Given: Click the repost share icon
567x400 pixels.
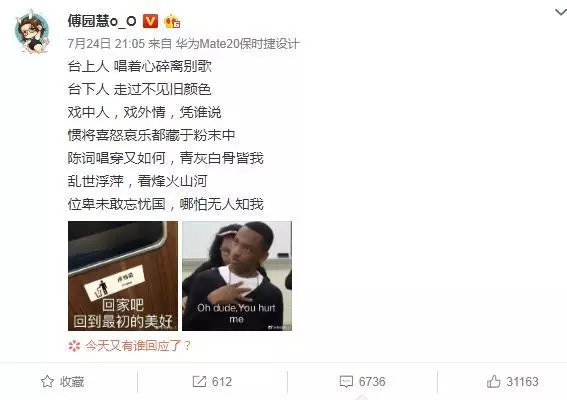Looking at the screenshot, I should [x=199, y=382].
